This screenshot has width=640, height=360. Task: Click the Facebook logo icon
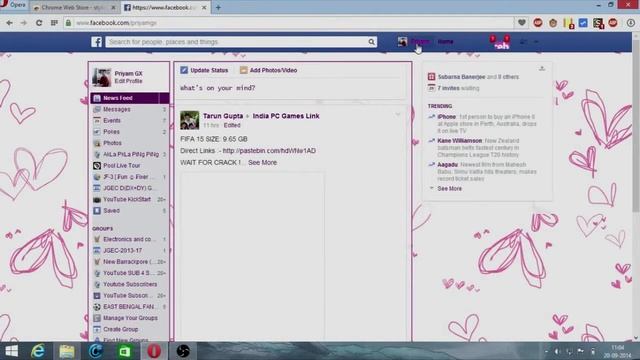tap(96, 42)
